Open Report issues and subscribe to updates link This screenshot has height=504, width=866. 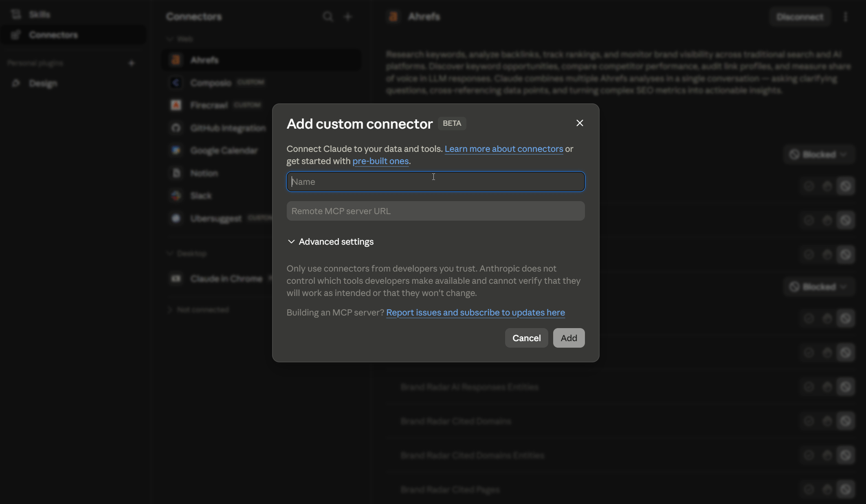coord(475,313)
